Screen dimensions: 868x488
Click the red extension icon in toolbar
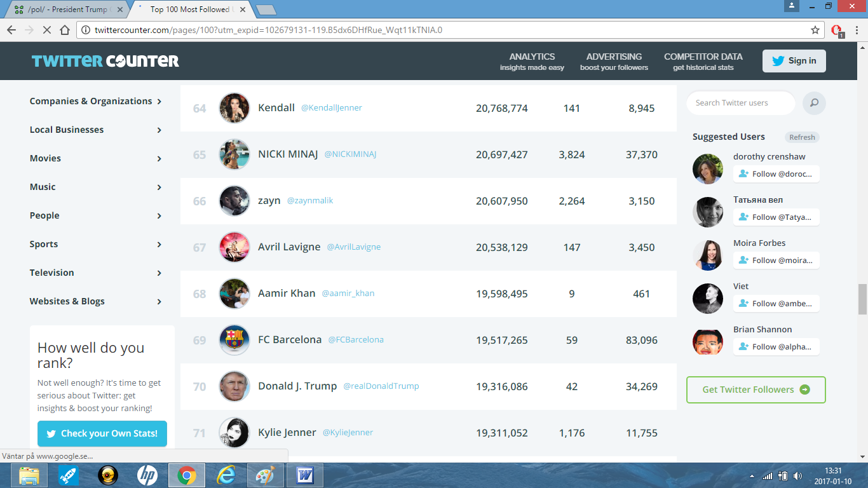837,30
